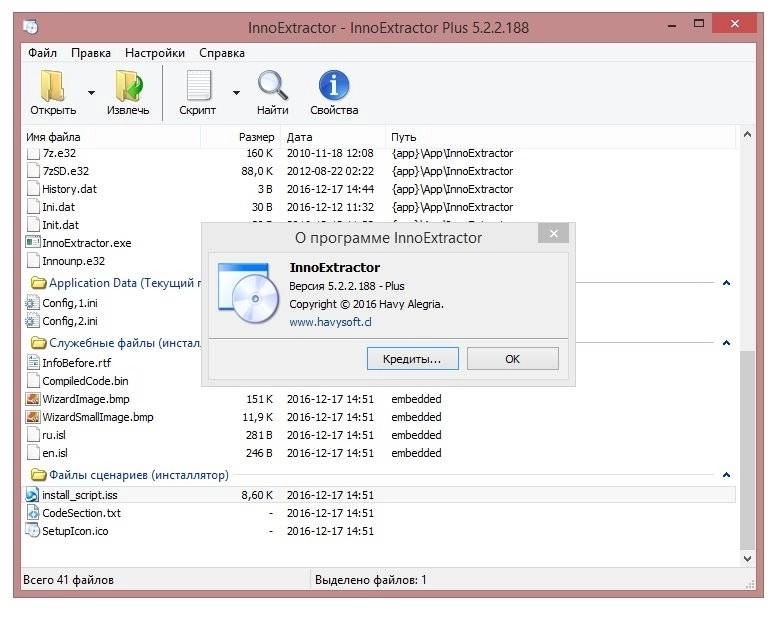This screenshot has width=781, height=617.
Task: Open the dropdown arrow beside Открыть
Action: (91, 93)
